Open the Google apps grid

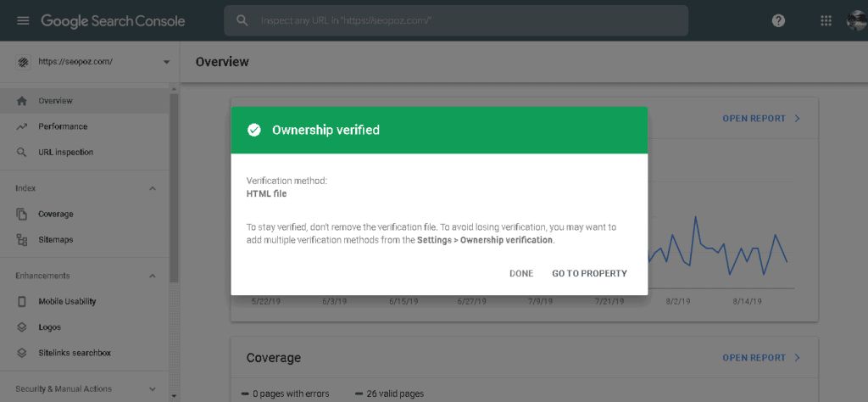(826, 20)
